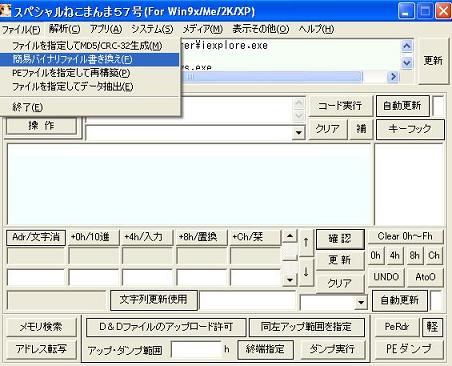Click the 0h button

coord(376,256)
